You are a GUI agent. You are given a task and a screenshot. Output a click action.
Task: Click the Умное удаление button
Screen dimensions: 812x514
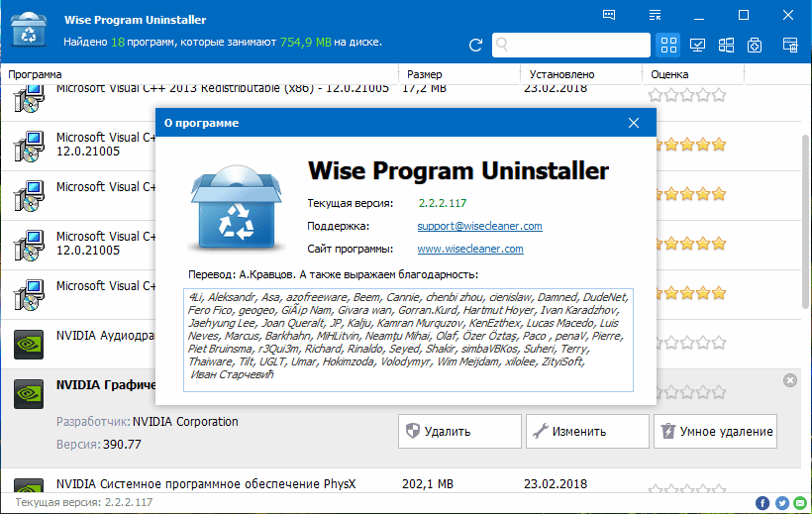click(x=716, y=432)
